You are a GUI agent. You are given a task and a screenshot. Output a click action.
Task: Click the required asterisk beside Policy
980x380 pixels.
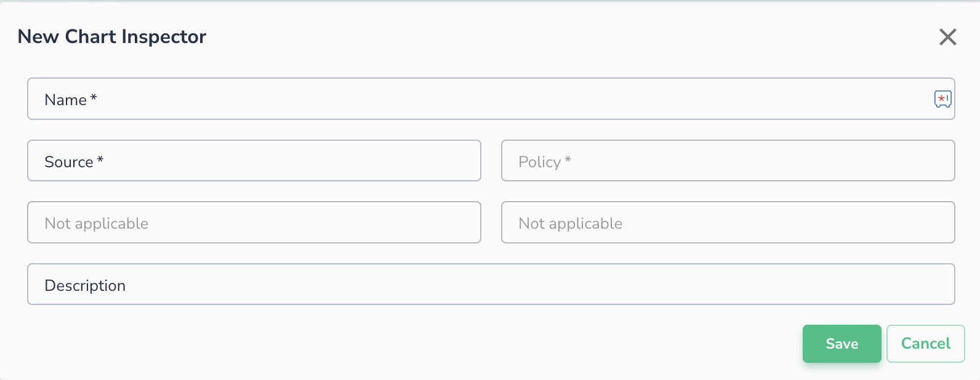[x=568, y=160]
